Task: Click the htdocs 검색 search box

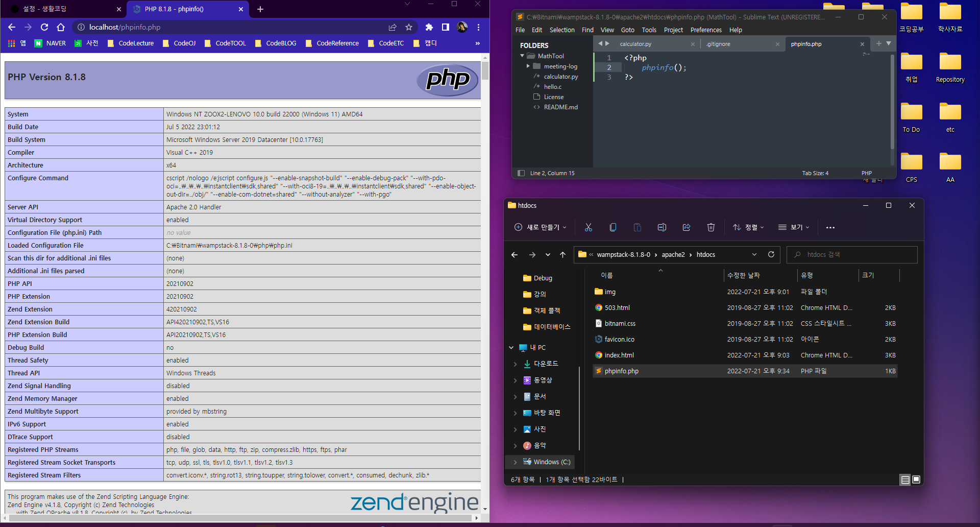Action: pyautogui.click(x=852, y=254)
